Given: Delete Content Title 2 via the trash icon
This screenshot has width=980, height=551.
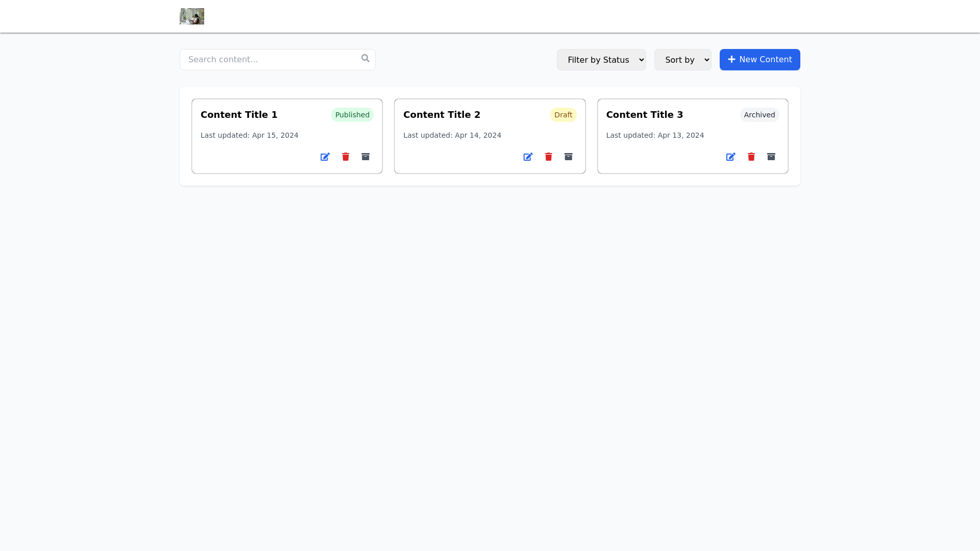Looking at the screenshot, I should pyautogui.click(x=548, y=157).
